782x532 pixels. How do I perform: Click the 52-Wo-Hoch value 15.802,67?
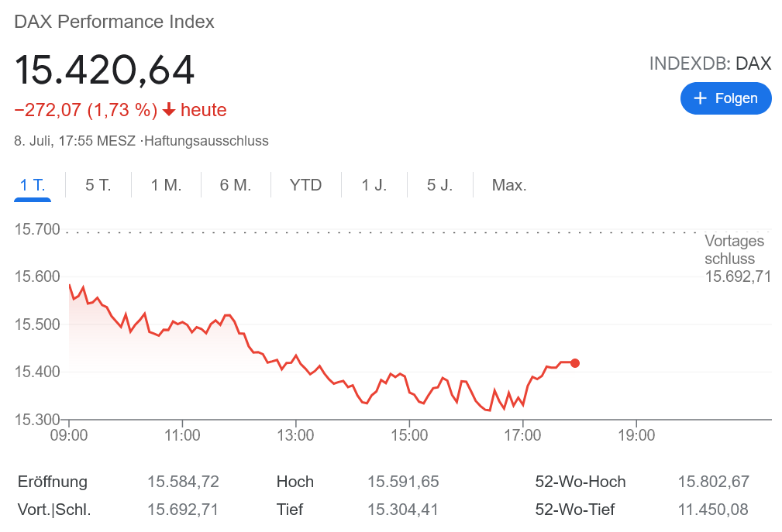[x=713, y=482]
